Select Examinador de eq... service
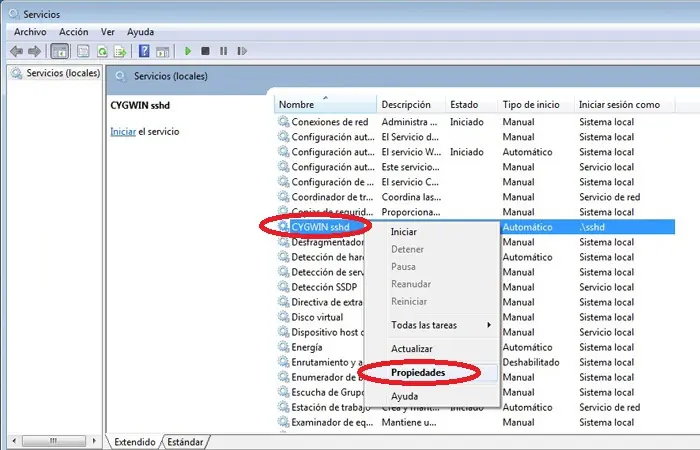This screenshot has height=450, width=700. click(332, 422)
